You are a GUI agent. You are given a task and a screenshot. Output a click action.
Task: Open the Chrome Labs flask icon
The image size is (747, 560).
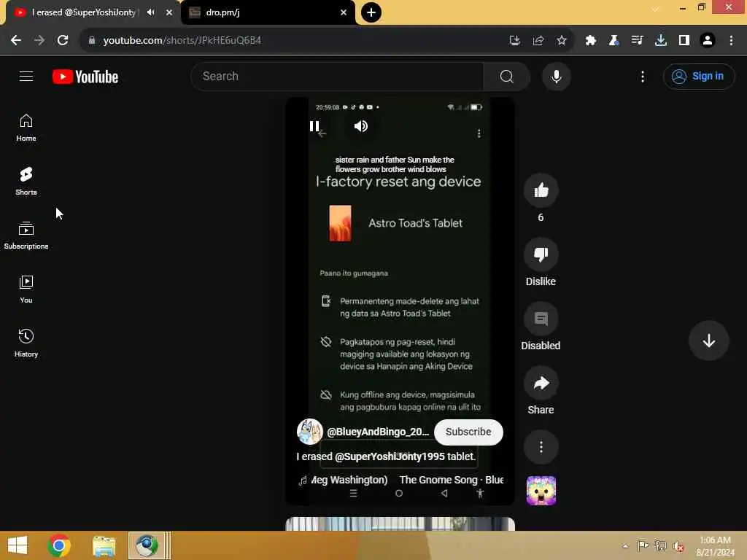pyautogui.click(x=614, y=41)
